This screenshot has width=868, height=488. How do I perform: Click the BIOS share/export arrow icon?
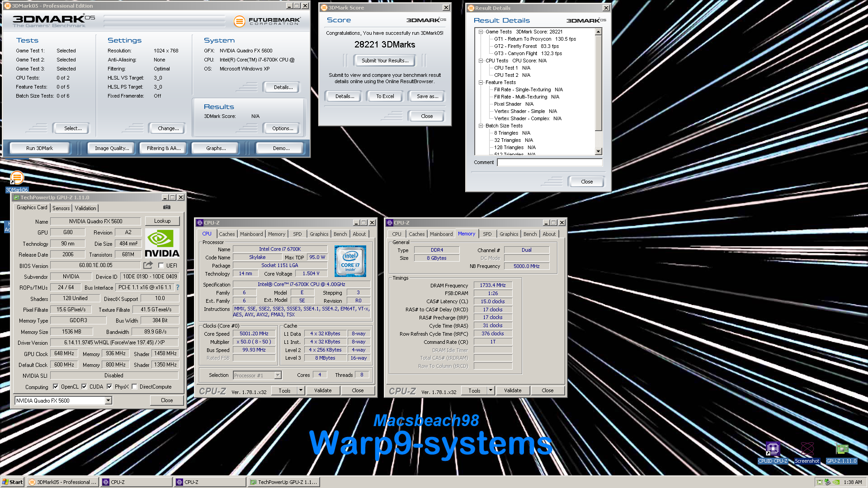click(x=148, y=265)
